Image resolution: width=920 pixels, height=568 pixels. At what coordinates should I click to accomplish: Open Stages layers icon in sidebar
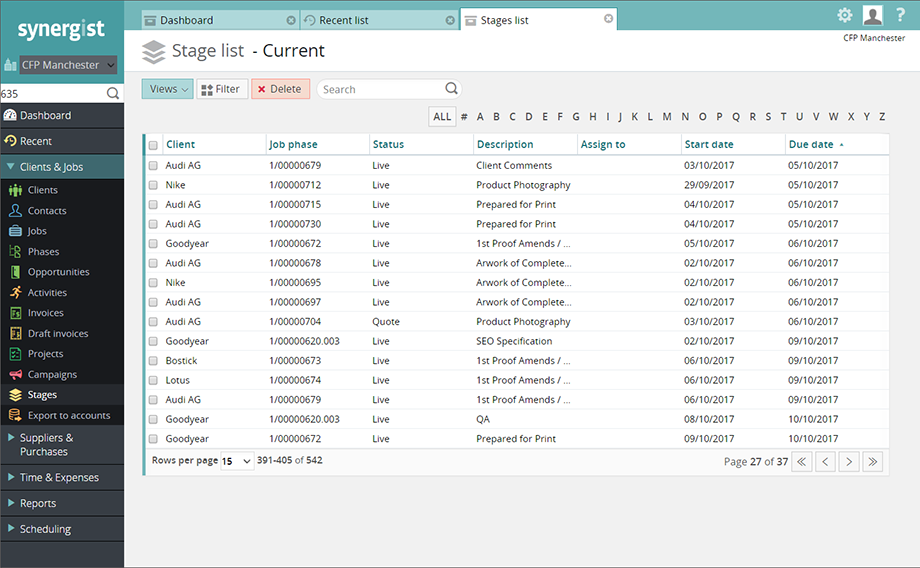15,395
